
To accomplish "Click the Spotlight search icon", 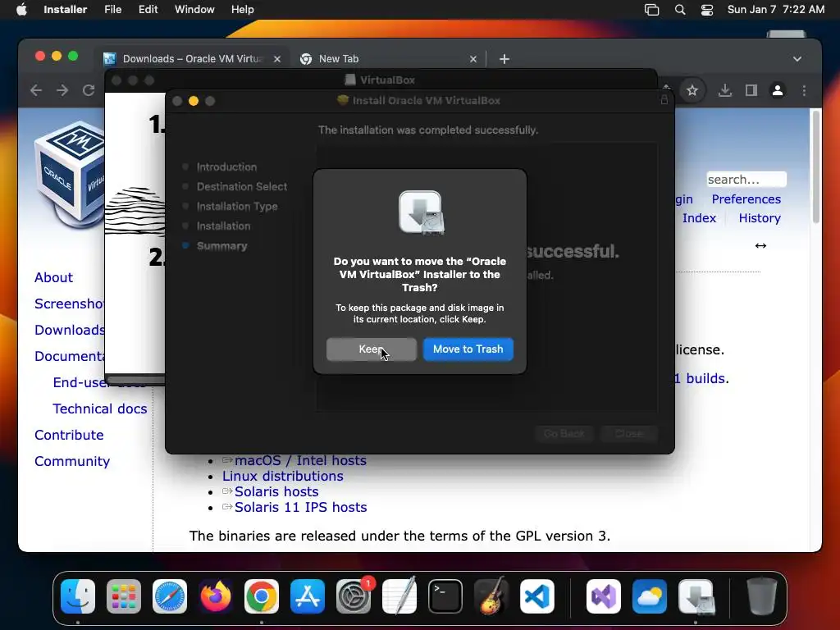I will pos(680,10).
